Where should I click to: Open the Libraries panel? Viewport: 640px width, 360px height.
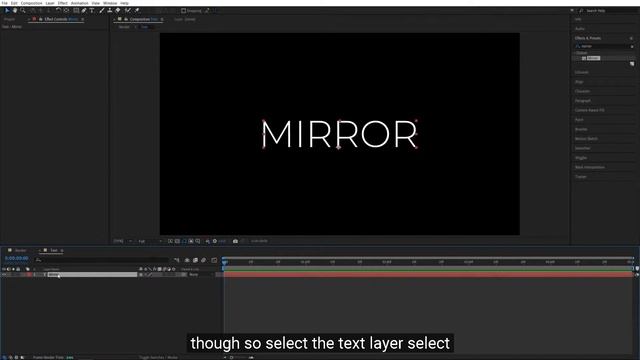coord(582,73)
